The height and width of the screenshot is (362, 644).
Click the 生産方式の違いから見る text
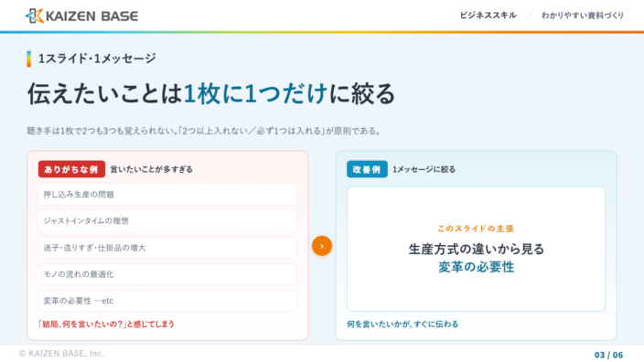[476, 249]
